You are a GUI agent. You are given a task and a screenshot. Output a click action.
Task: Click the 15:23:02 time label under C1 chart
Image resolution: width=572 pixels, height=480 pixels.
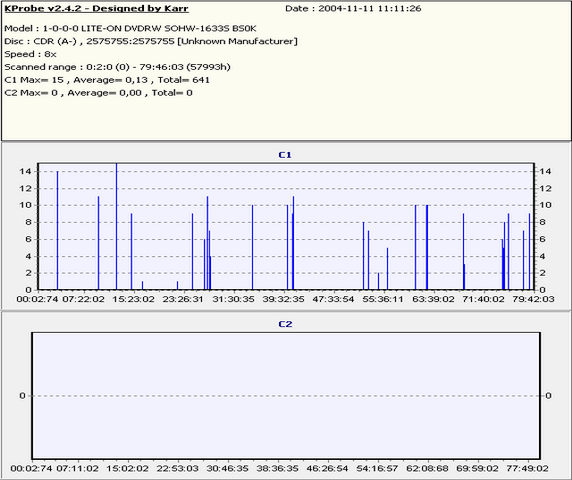[x=133, y=299]
